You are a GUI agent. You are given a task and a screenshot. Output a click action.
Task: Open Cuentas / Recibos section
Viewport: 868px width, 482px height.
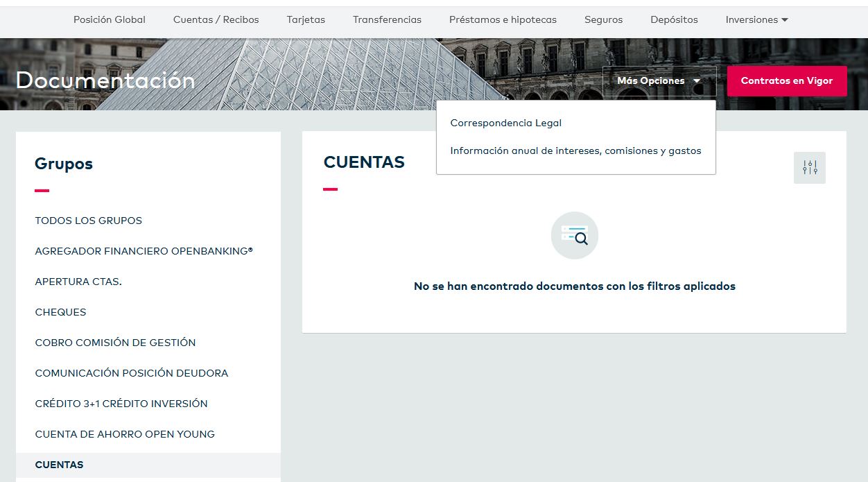coord(216,19)
